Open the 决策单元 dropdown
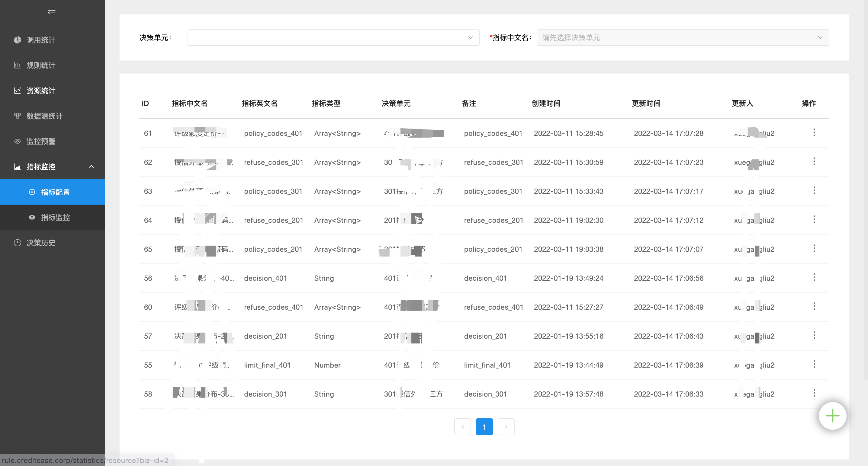The image size is (868, 466). pos(333,37)
